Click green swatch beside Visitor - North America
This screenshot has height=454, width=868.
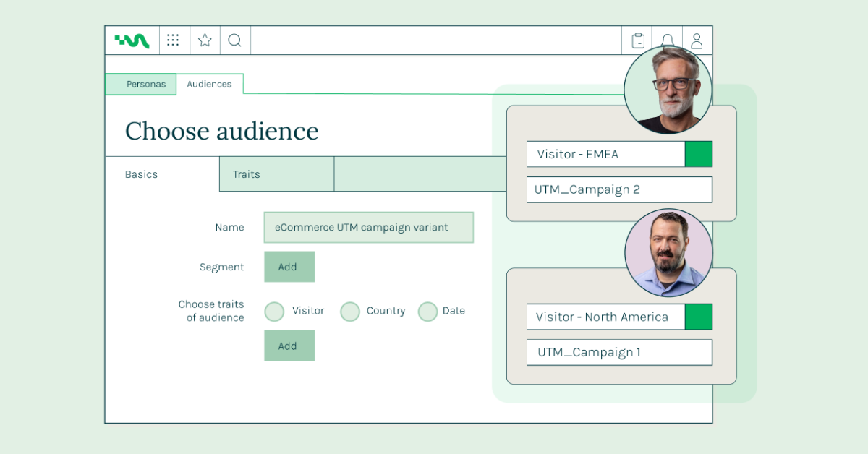point(698,317)
